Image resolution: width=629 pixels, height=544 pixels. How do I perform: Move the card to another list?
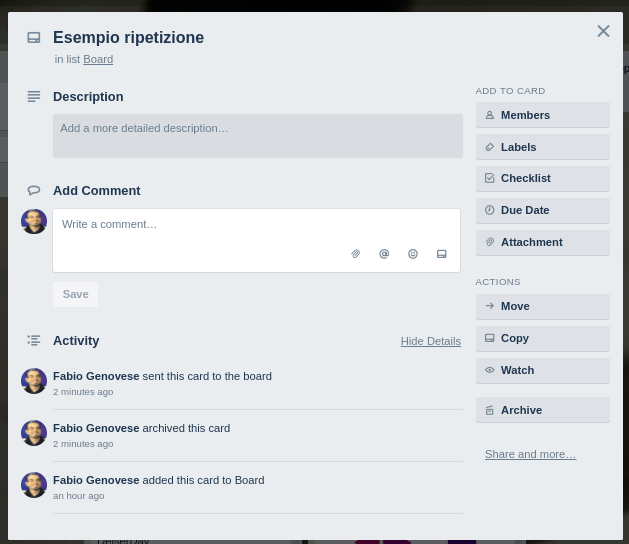pos(542,306)
